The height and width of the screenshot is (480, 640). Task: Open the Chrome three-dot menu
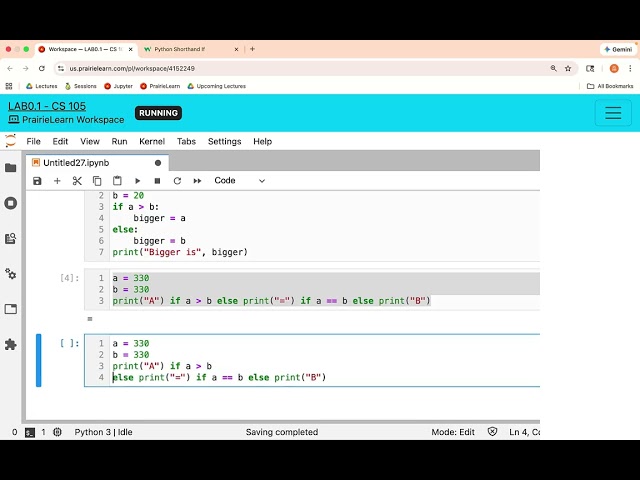(630, 69)
